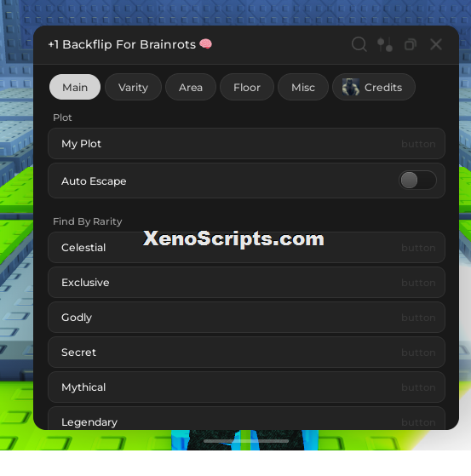Toggle the Auto Escape switch
This screenshot has height=476, width=471.
click(417, 181)
